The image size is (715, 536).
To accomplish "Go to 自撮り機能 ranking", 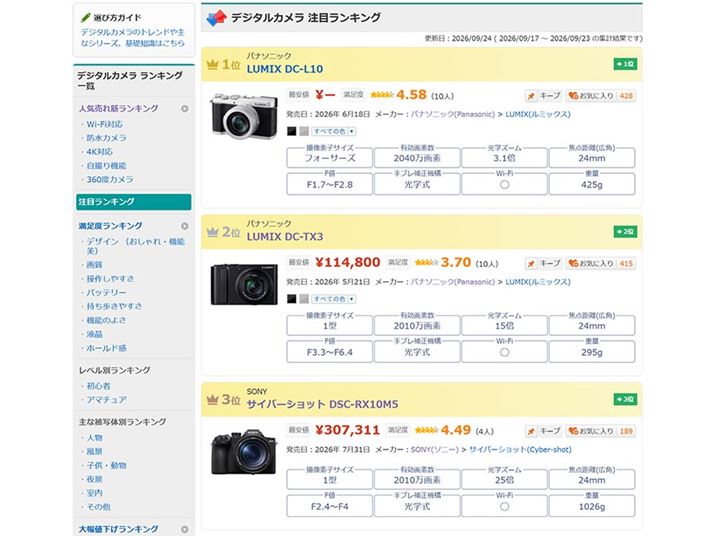I will coord(106,166).
